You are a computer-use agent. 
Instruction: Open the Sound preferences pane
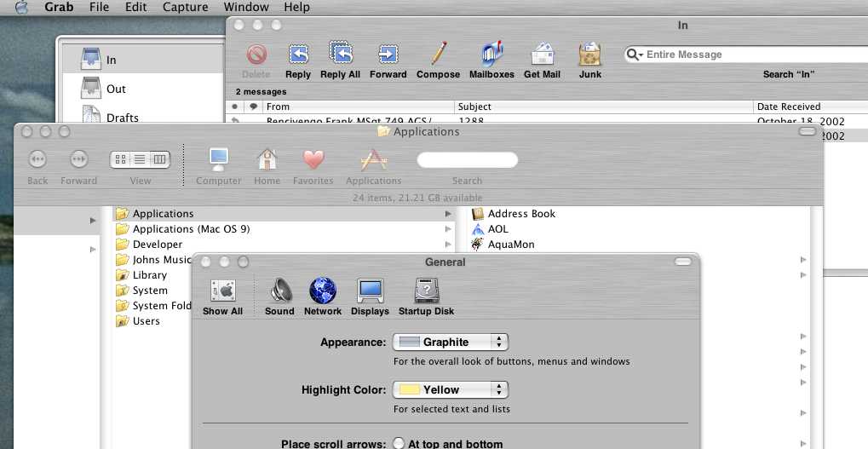click(x=280, y=291)
